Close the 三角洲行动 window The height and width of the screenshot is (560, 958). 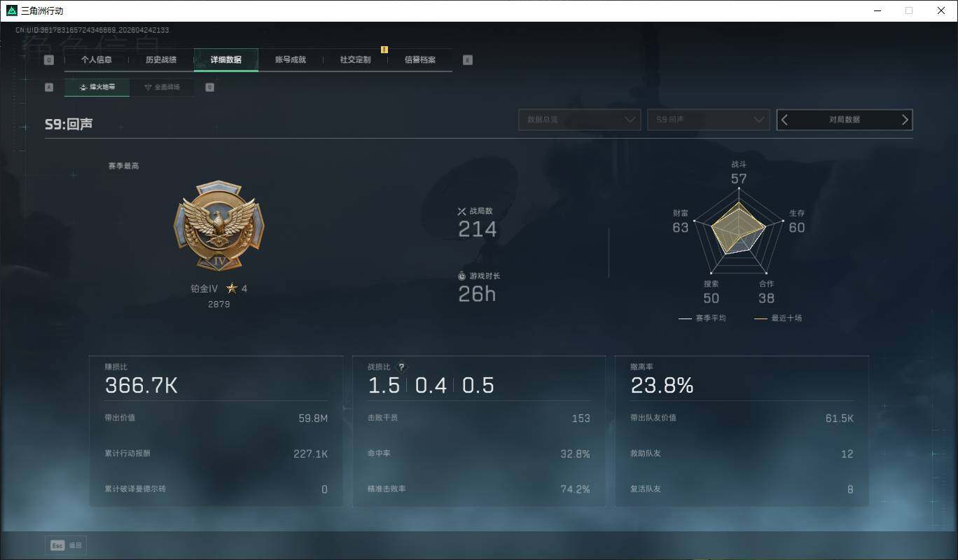941,10
